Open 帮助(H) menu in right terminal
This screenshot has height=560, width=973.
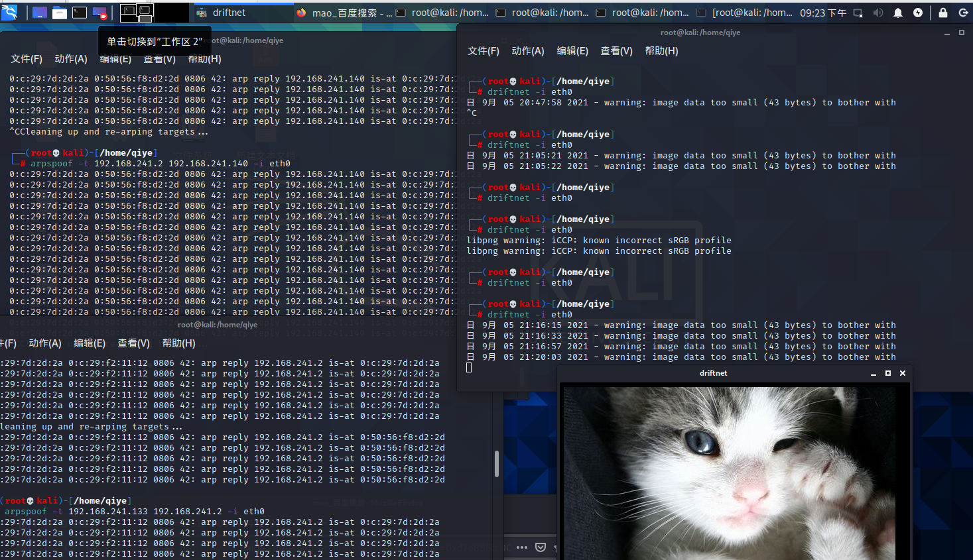tap(662, 51)
